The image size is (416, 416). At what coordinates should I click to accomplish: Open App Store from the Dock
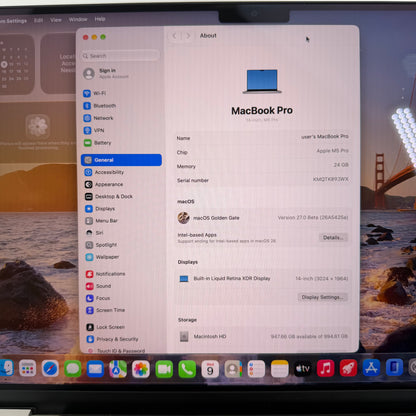371,367
